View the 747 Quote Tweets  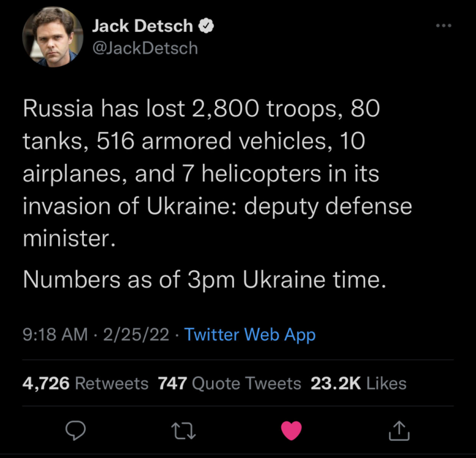click(230, 383)
